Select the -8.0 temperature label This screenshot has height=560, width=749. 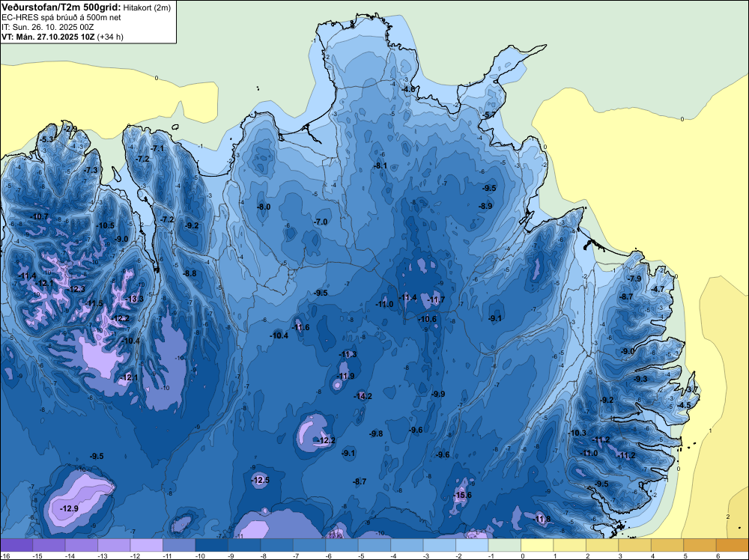pos(264,207)
